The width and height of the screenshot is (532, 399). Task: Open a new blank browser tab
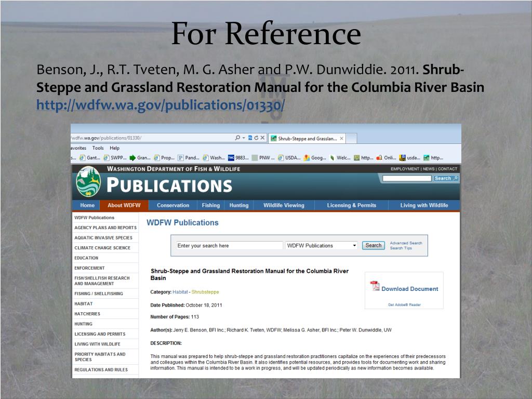click(351, 138)
